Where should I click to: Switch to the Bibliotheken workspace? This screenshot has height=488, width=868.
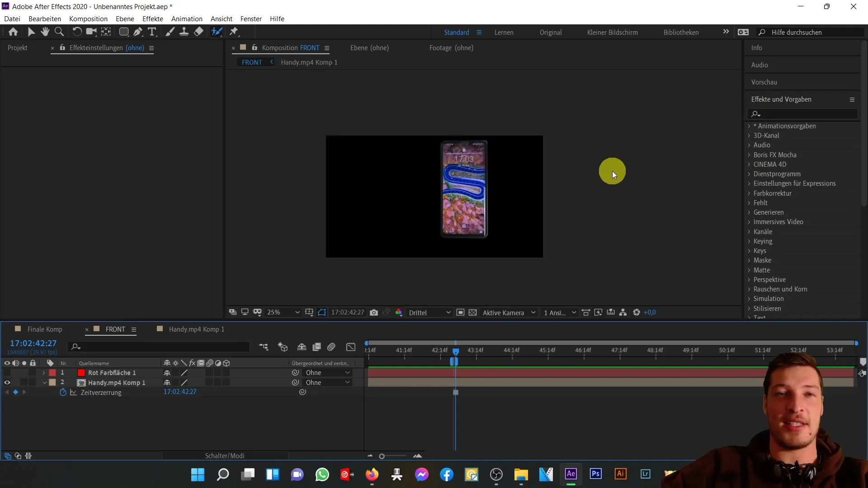click(681, 33)
